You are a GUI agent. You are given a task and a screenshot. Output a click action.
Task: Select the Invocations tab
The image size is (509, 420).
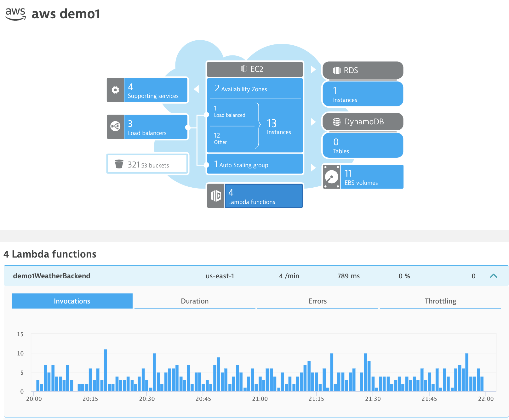(x=72, y=301)
